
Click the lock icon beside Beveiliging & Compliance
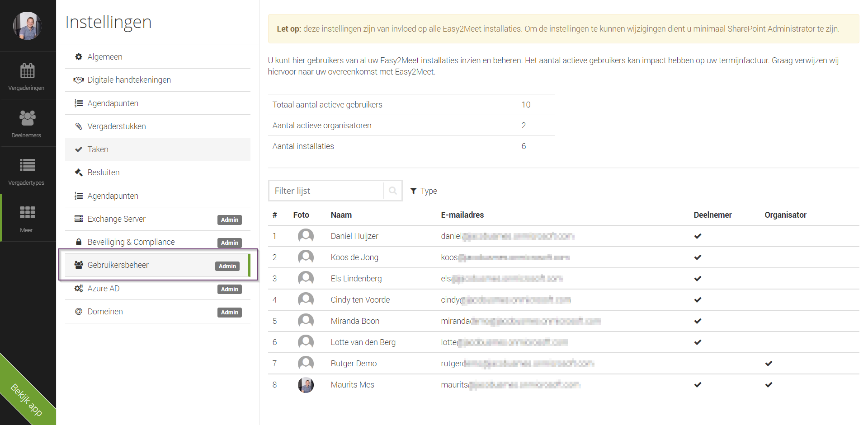tap(79, 242)
